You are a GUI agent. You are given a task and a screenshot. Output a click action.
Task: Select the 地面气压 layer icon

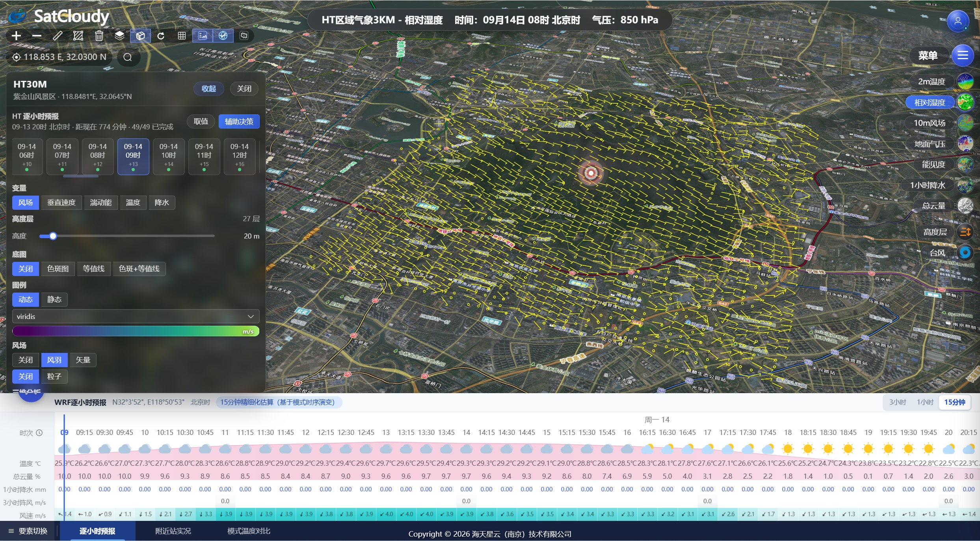965,144
